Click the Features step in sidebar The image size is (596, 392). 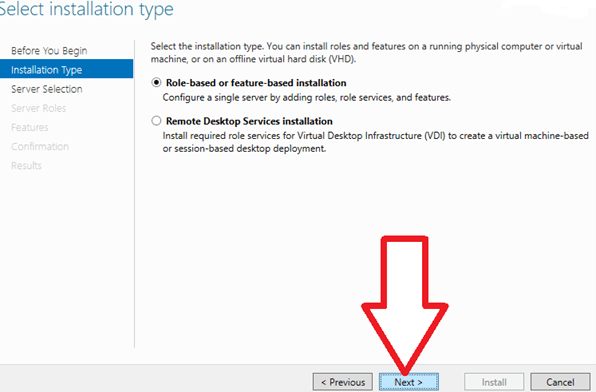tap(30, 127)
